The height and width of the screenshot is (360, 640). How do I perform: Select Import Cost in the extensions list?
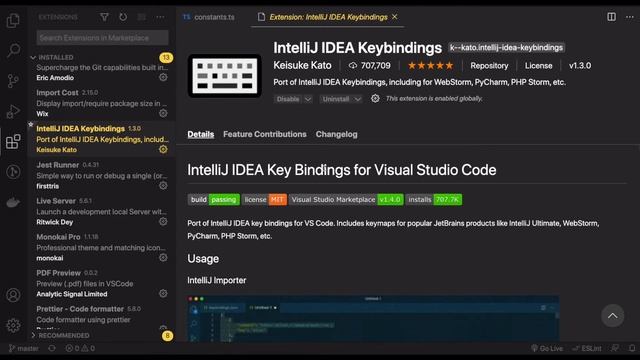102,103
